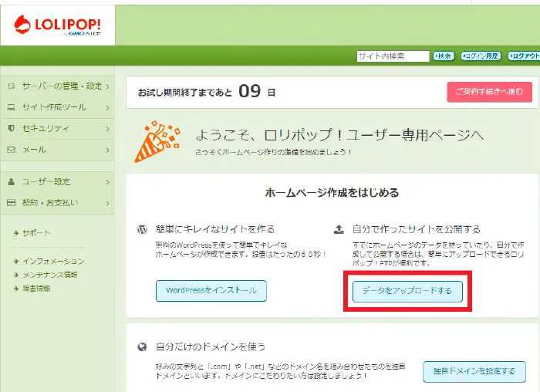Viewport: 540px width, 392px height.
Task: Open the メンテナンス情報 link
Action: click(x=50, y=275)
